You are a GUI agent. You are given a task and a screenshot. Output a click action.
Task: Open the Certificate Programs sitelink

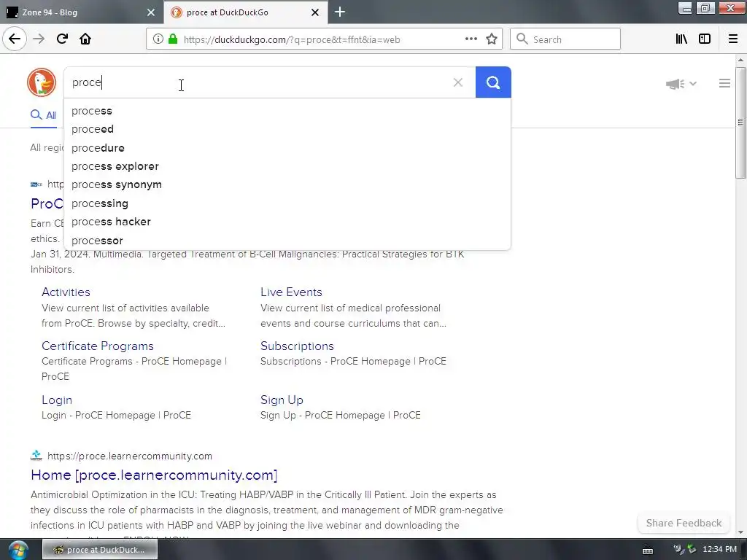[x=98, y=346]
